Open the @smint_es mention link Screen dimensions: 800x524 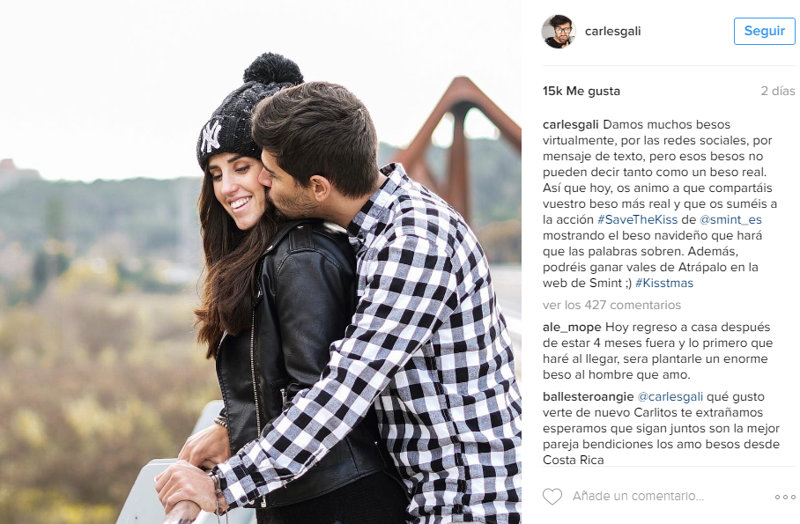point(730,219)
